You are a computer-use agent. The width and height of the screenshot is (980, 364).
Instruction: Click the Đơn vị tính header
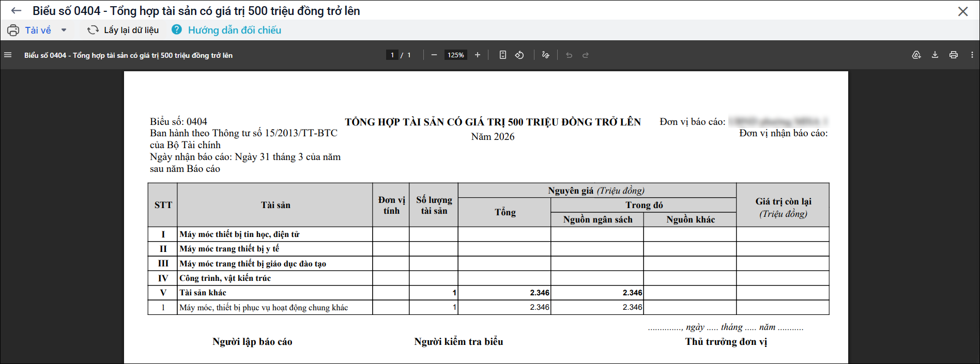click(391, 205)
